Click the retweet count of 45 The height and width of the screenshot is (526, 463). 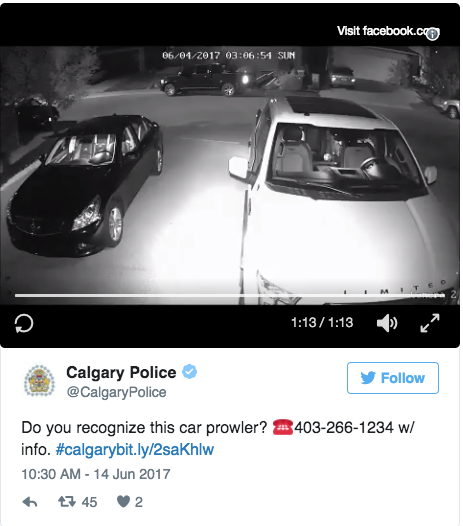point(89,502)
